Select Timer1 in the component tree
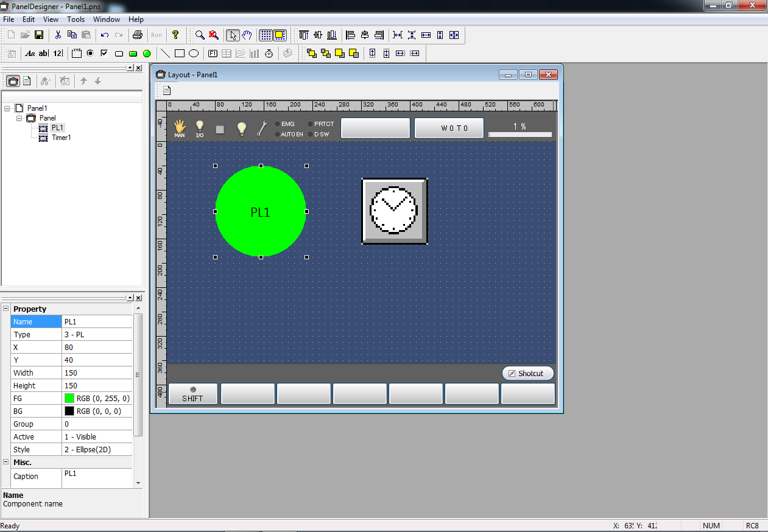Image resolution: width=768 pixels, height=532 pixels. tap(61, 138)
